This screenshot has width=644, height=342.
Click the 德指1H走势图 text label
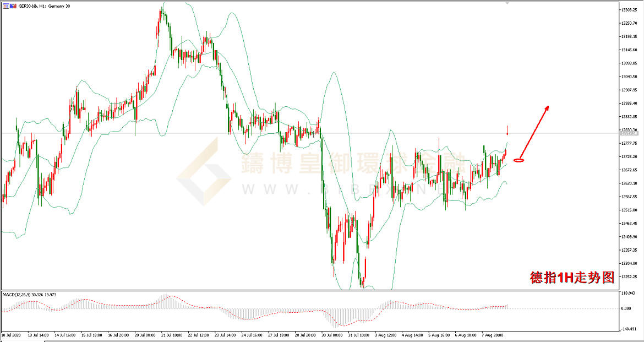tap(572, 278)
